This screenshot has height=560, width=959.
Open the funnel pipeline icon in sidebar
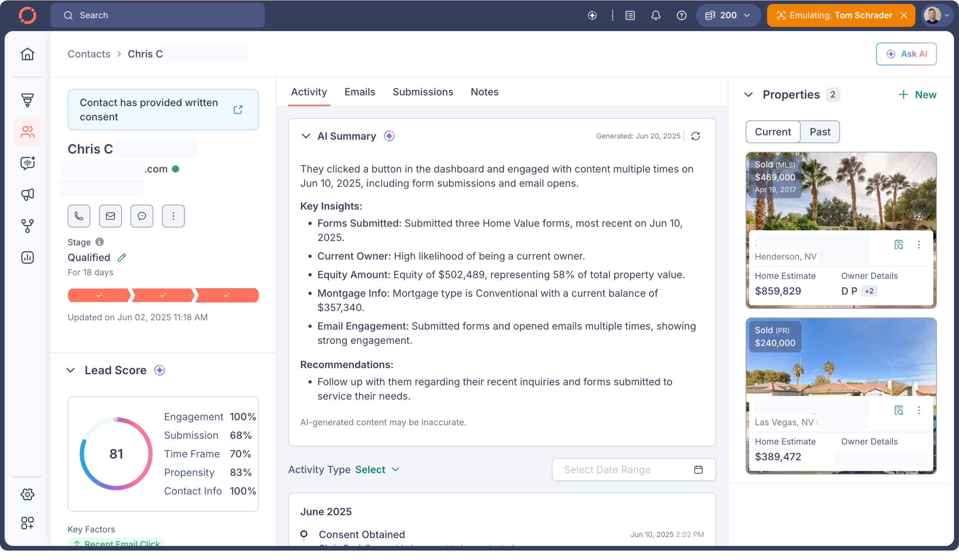tap(28, 100)
